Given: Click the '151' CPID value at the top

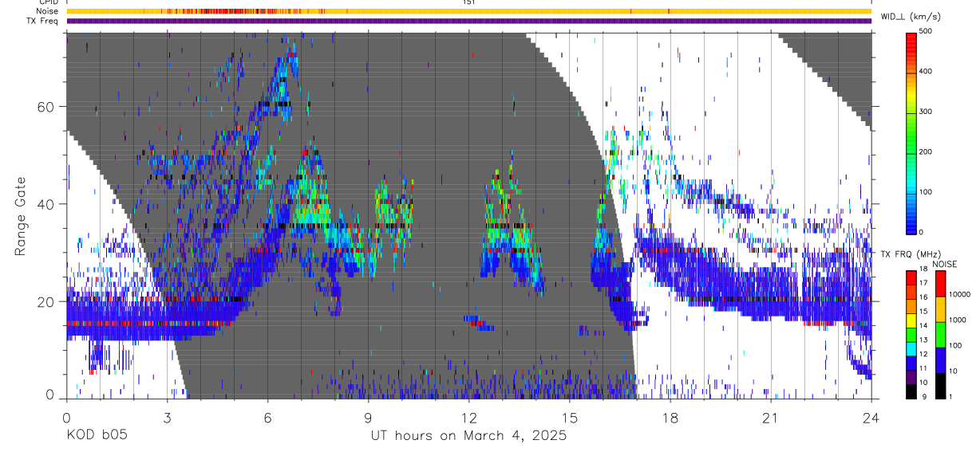Looking at the screenshot, I should click(x=468, y=3).
